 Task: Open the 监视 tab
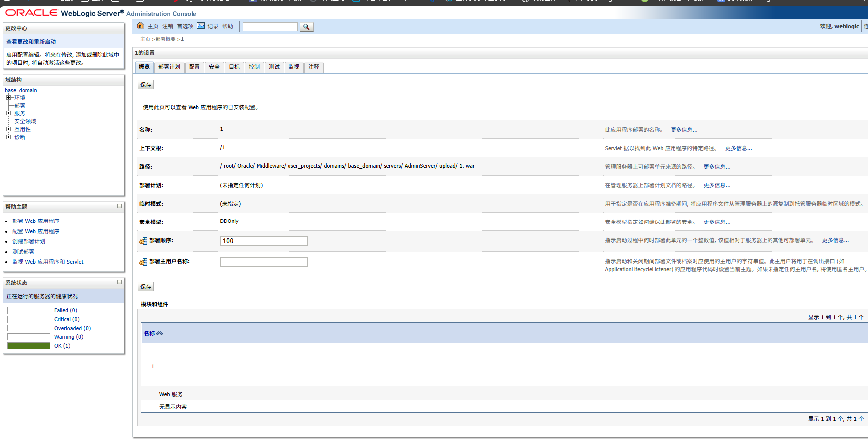tap(294, 67)
